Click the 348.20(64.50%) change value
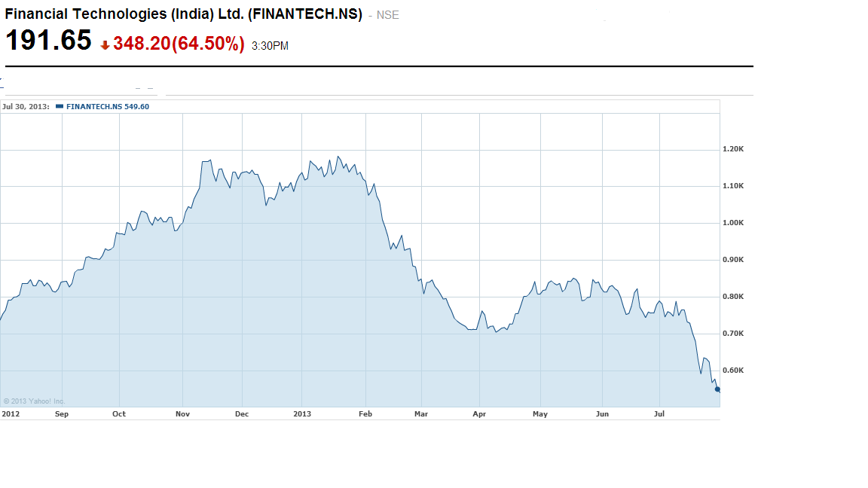Image resolution: width=868 pixels, height=488 pixels. click(179, 44)
